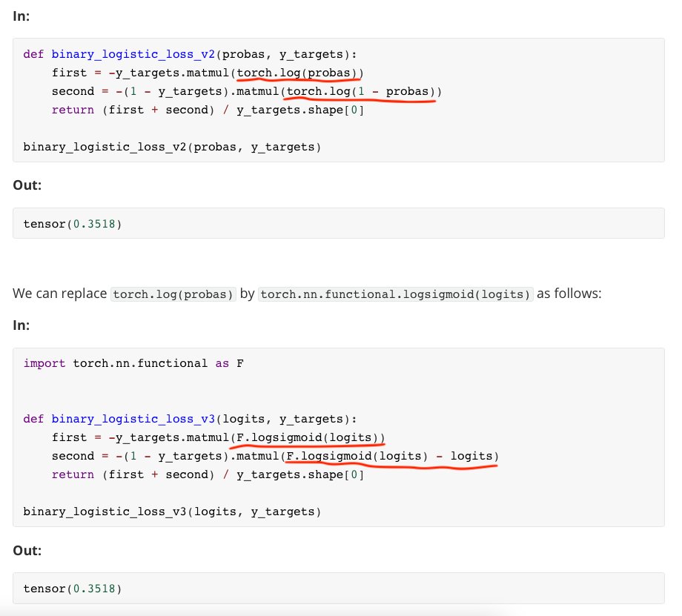The image size is (682, 616).
Task: Click inline code 'torch.log(probas)' in the paragraph
Action: (173, 294)
